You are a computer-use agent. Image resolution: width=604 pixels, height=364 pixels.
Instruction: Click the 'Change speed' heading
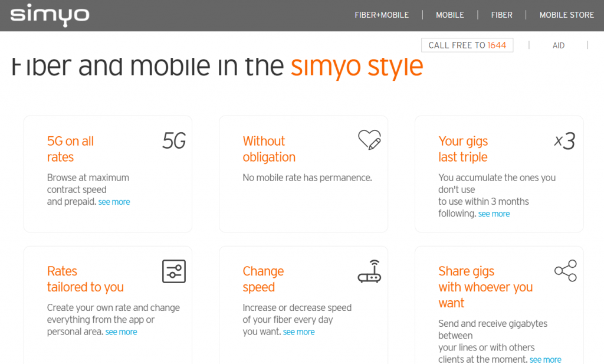pyautogui.click(x=263, y=279)
